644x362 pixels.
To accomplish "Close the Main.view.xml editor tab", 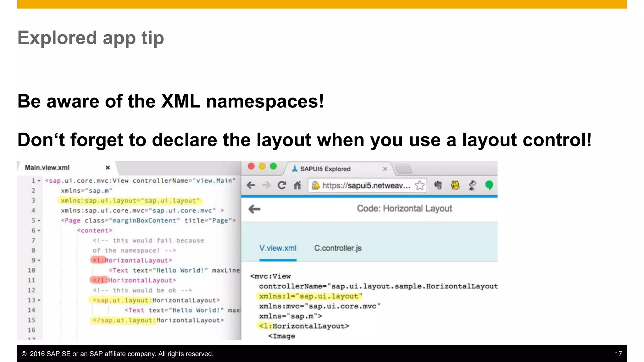I will coord(108,167).
